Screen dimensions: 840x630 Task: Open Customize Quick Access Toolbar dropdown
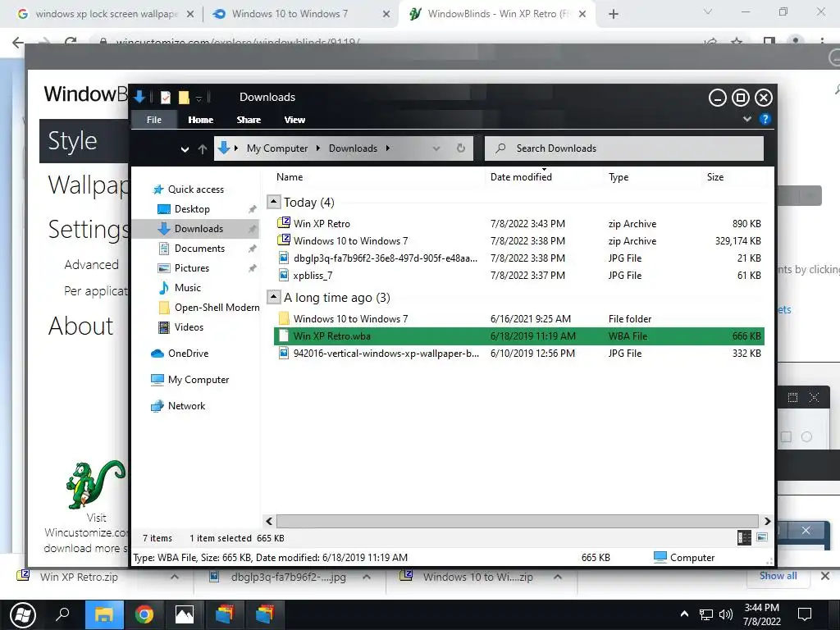pos(199,98)
